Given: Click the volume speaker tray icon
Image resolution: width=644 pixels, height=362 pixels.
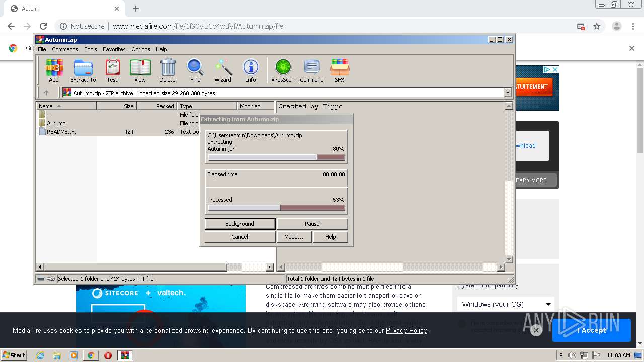Looking at the screenshot, I should [x=573, y=355].
